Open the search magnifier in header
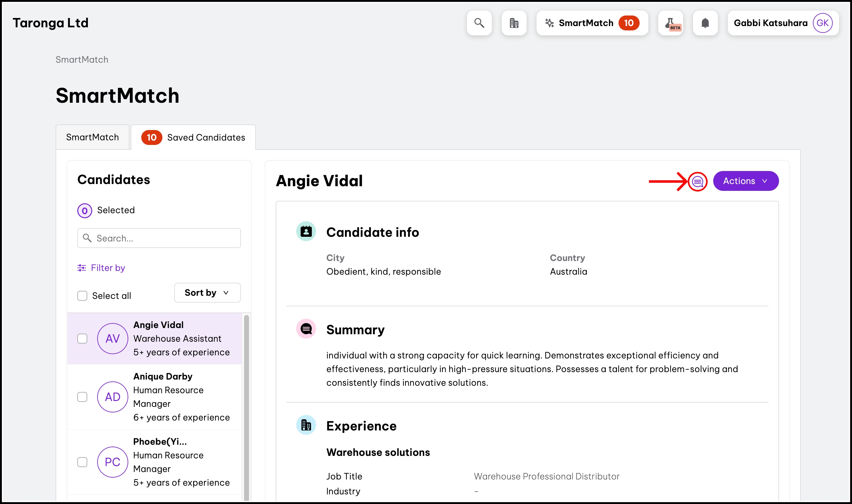 coord(479,23)
